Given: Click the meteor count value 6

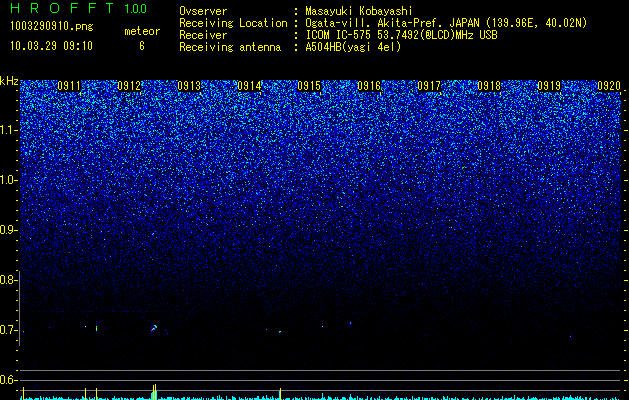Looking at the screenshot, I should tap(142, 46).
